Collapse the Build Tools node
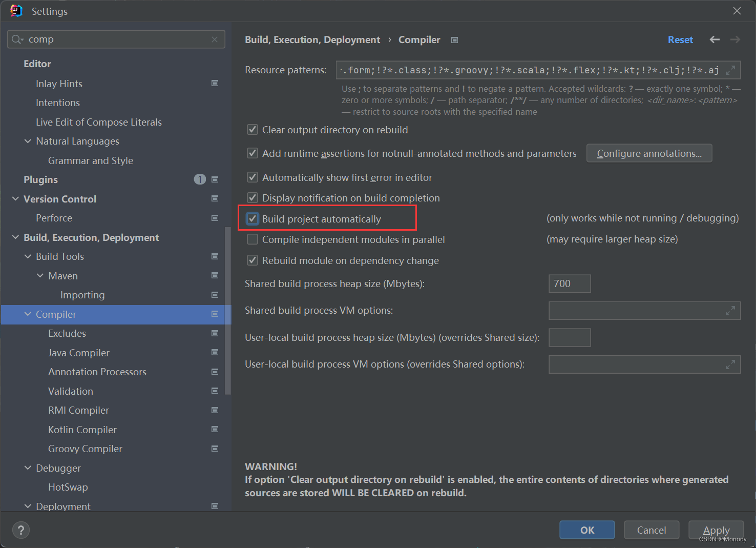 coord(28,256)
